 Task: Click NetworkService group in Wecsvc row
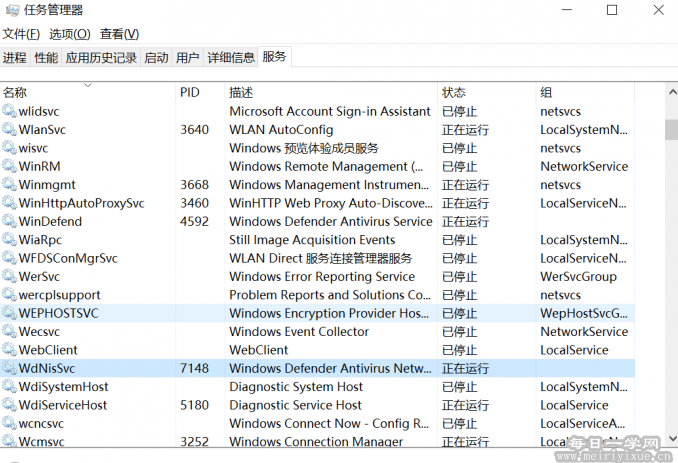point(584,332)
